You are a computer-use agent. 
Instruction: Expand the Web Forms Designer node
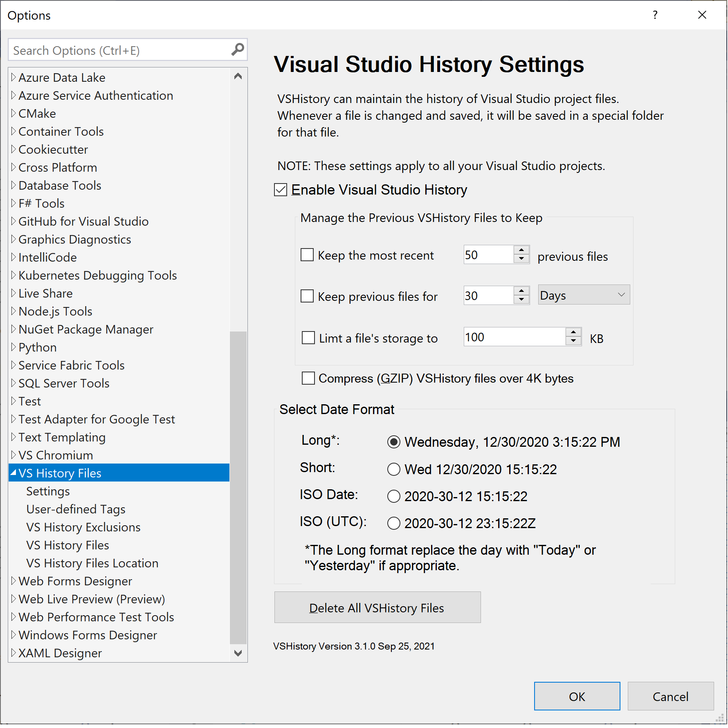pos(13,581)
